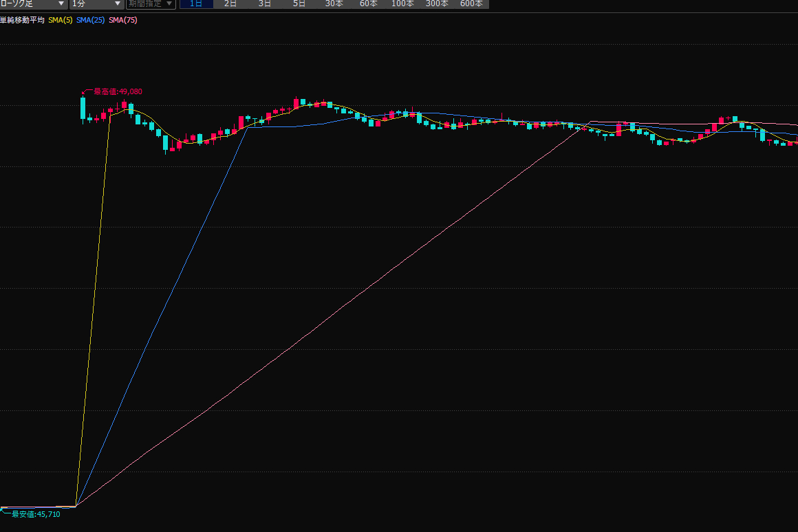Switch to the 600本 view
This screenshot has height=532, width=798.
[x=471, y=3]
